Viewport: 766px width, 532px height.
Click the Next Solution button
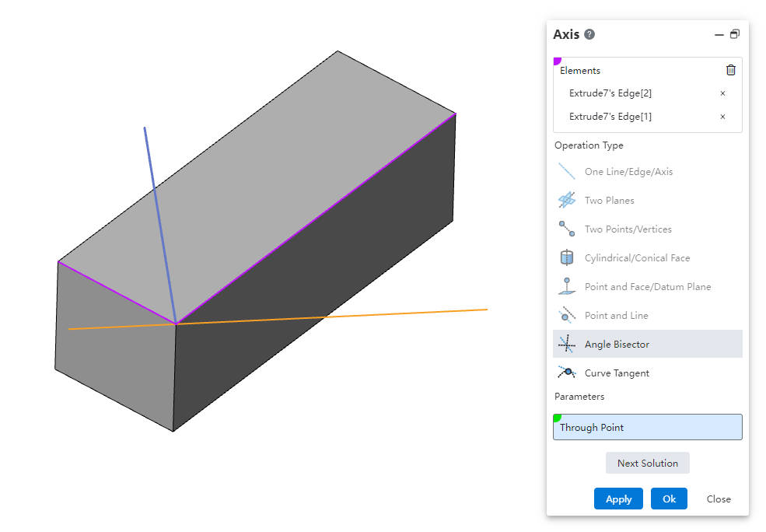click(x=647, y=463)
